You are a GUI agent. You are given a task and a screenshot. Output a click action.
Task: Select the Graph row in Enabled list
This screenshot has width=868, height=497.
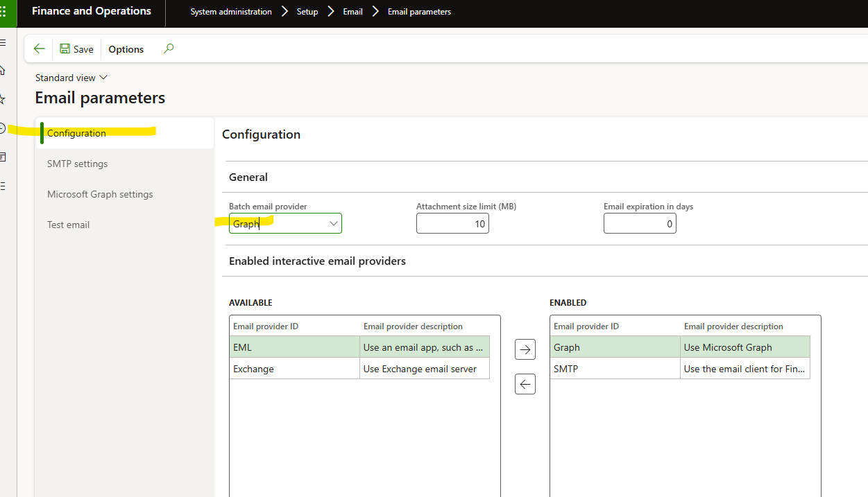pos(680,347)
